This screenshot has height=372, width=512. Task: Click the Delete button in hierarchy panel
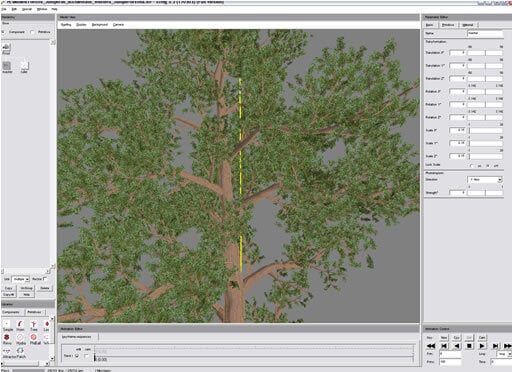tap(45, 288)
